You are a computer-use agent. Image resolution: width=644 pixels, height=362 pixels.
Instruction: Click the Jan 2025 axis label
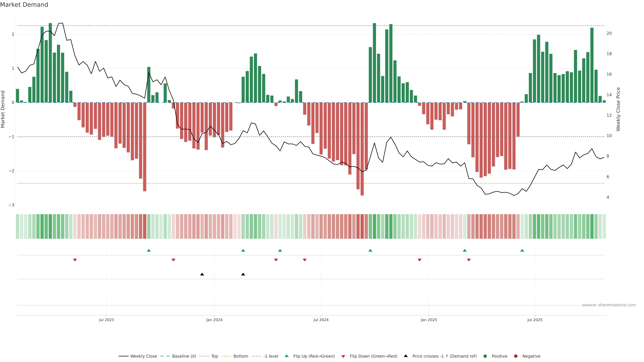pos(429,320)
